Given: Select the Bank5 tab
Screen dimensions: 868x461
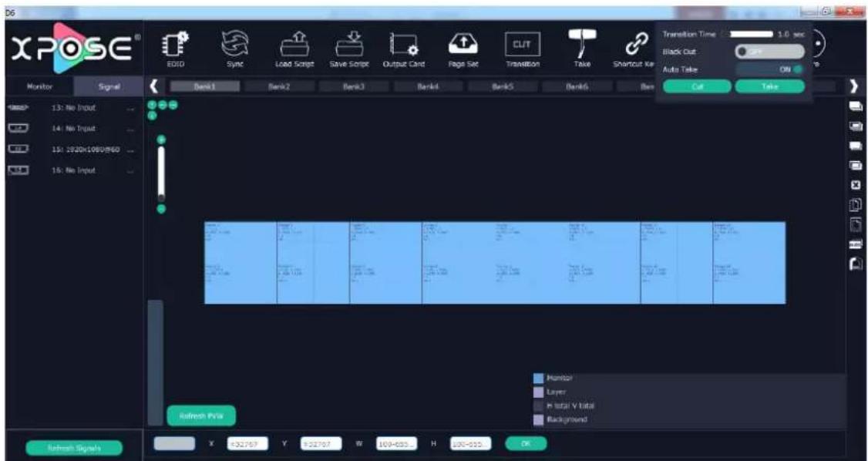Looking at the screenshot, I should click(x=503, y=86).
